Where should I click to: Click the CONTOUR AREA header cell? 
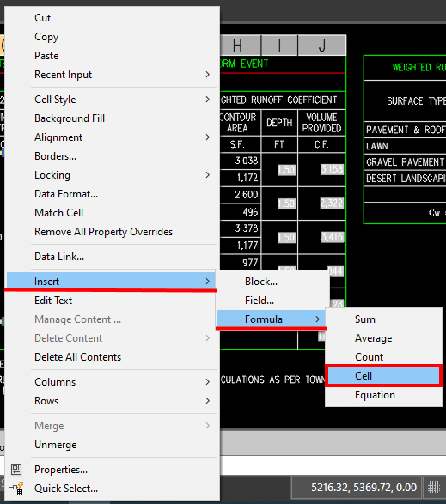point(241,123)
